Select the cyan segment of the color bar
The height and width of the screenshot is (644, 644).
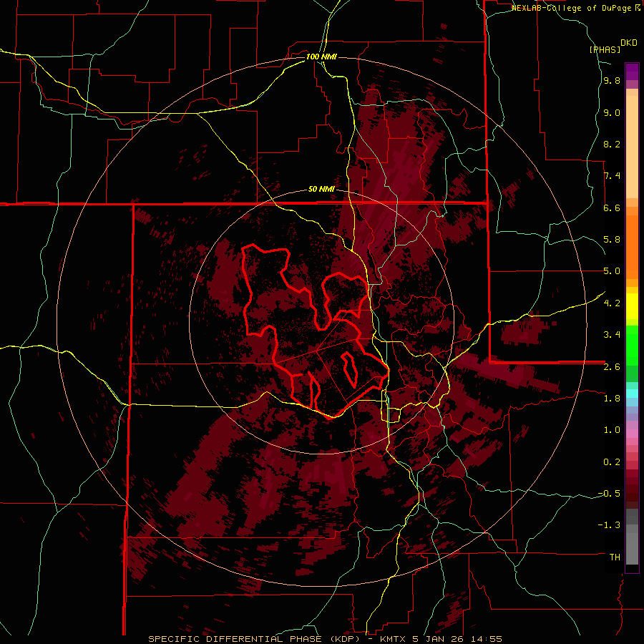click(632, 394)
